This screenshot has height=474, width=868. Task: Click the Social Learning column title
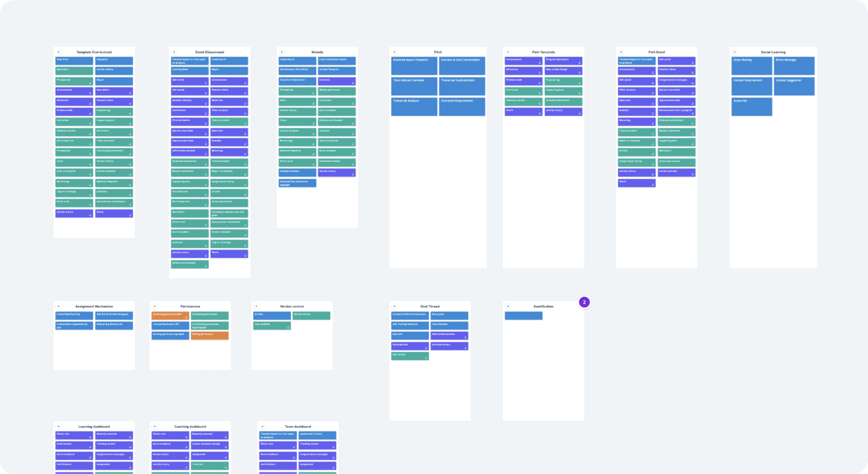click(773, 52)
